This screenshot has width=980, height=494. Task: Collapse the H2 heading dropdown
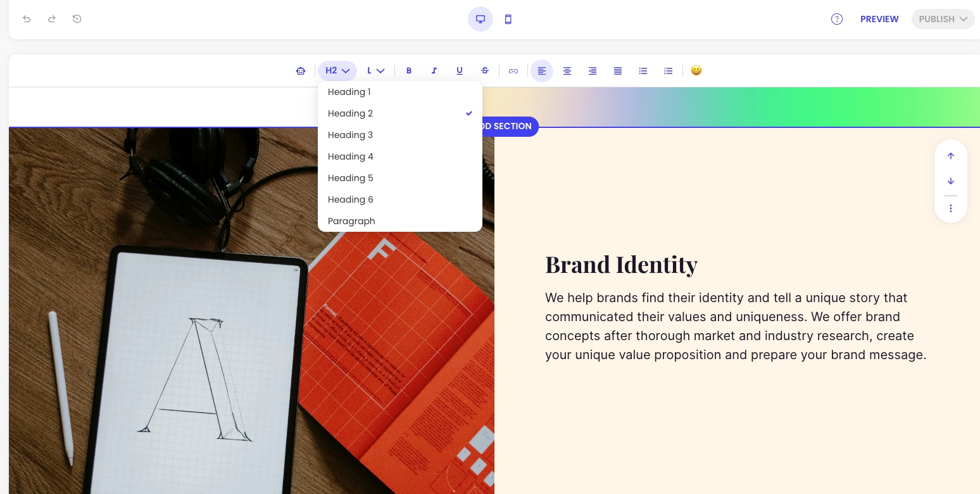[337, 71]
